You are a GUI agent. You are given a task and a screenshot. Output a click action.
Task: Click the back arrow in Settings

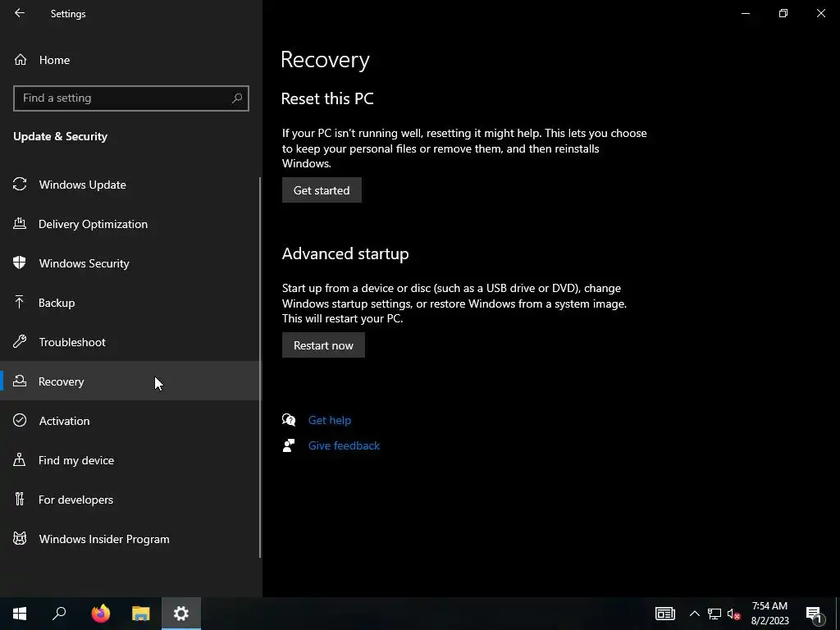(20, 13)
